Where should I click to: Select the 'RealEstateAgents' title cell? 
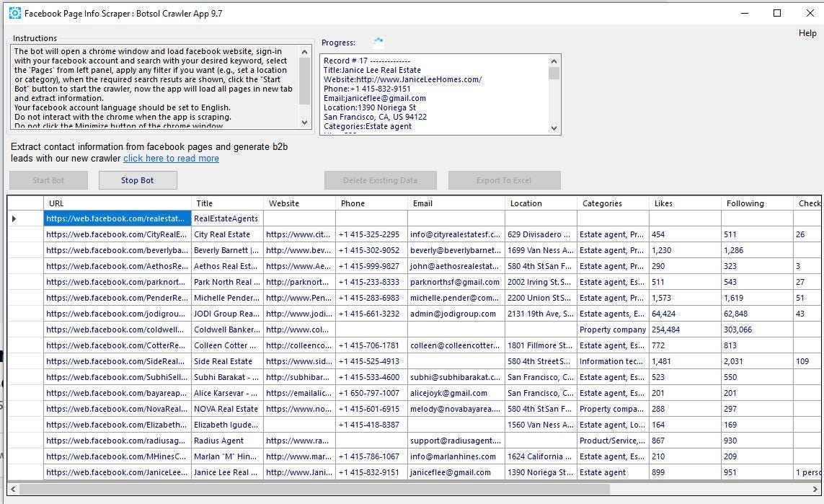(x=228, y=218)
